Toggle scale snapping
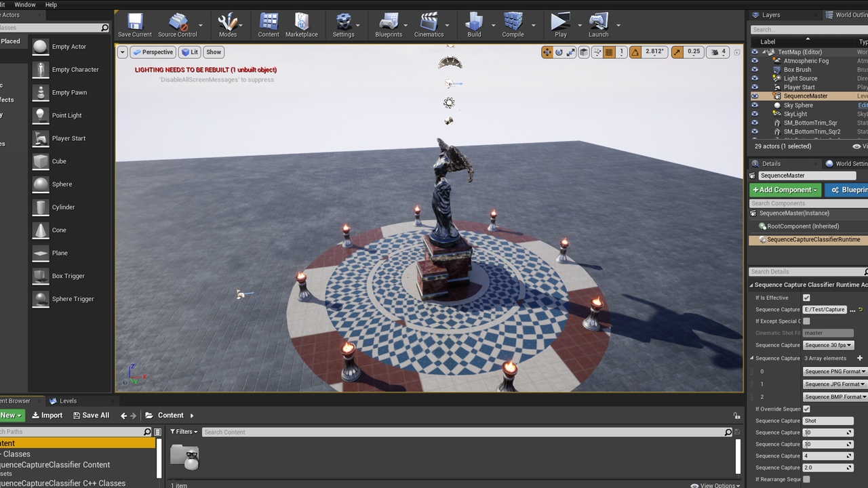The width and height of the screenshot is (868, 488). coord(677,52)
